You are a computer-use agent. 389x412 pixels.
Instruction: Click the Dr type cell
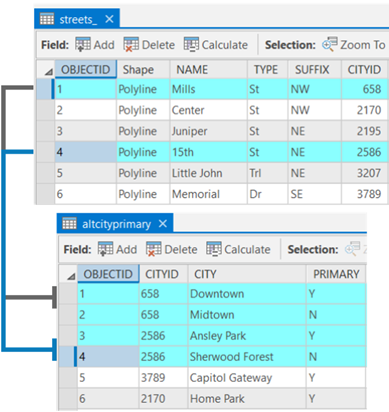point(267,194)
